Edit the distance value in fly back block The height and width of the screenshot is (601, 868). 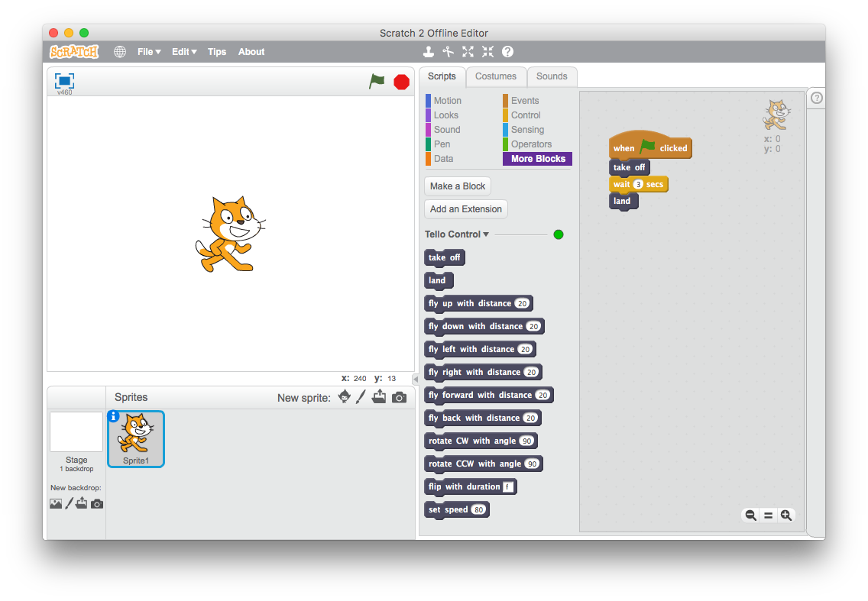click(531, 418)
